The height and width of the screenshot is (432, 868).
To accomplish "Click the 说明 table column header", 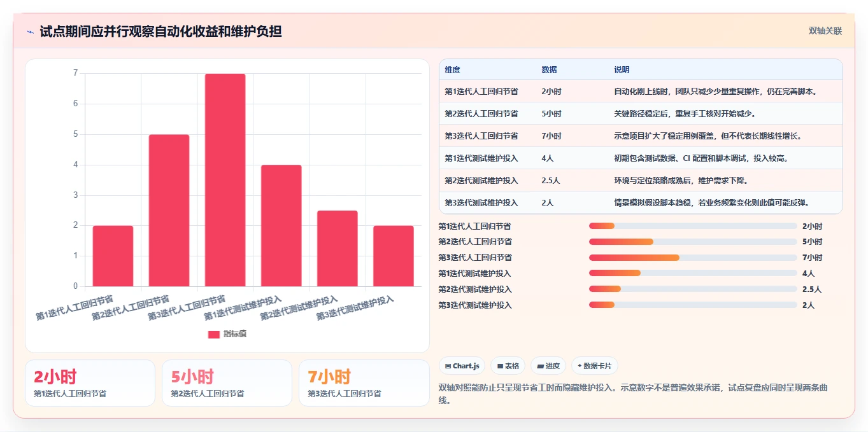I will click(x=622, y=69).
